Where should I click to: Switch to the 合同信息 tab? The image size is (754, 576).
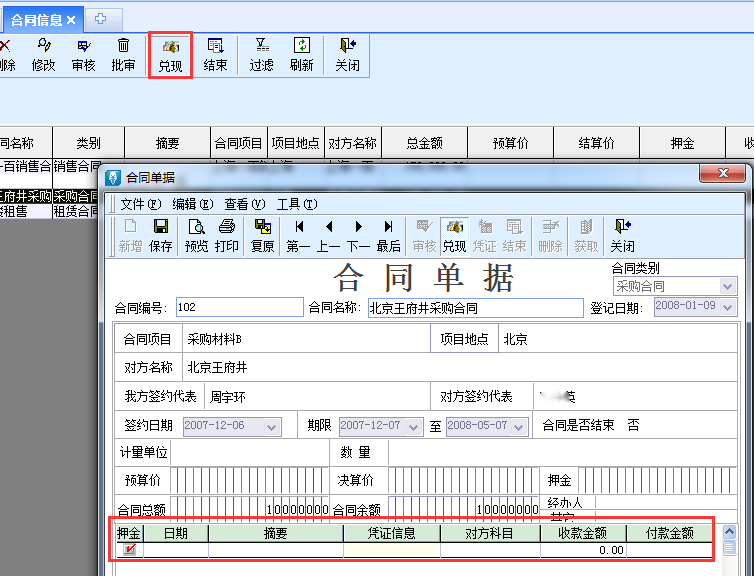(x=37, y=20)
